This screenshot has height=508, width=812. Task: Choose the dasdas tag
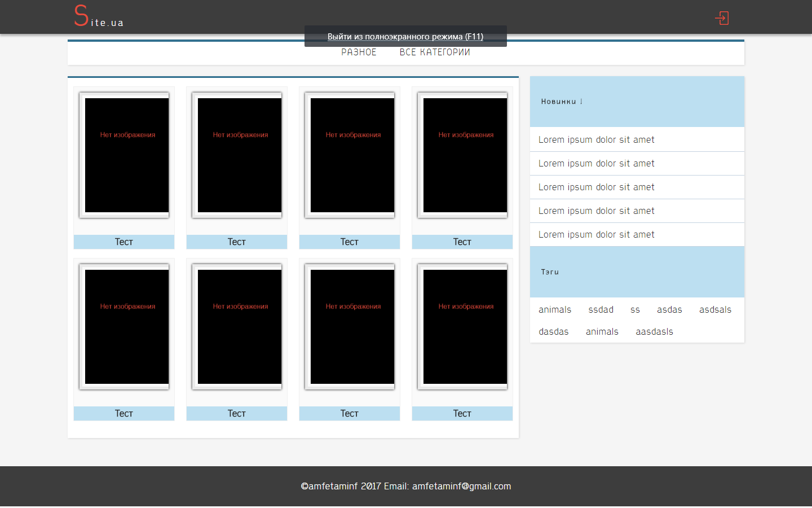tap(553, 332)
